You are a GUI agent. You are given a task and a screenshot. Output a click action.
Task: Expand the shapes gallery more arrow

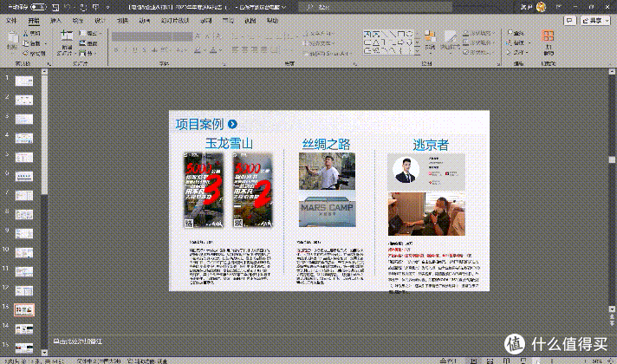(418, 51)
